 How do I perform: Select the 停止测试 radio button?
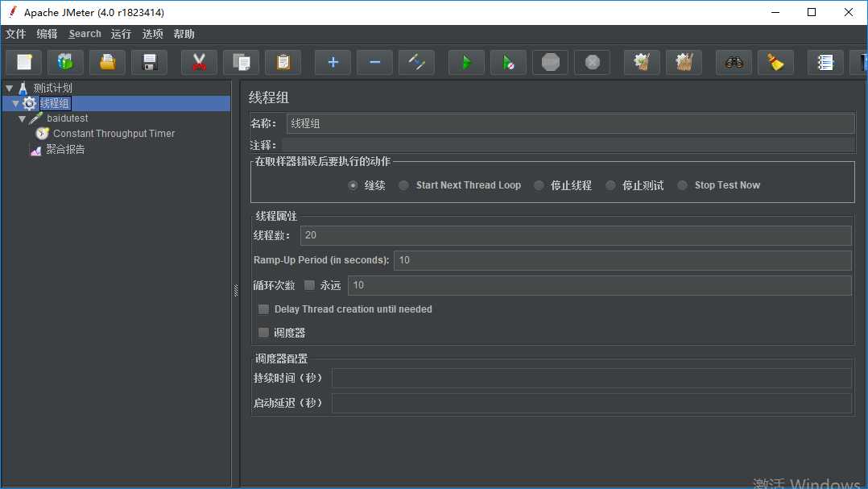pyautogui.click(x=610, y=185)
